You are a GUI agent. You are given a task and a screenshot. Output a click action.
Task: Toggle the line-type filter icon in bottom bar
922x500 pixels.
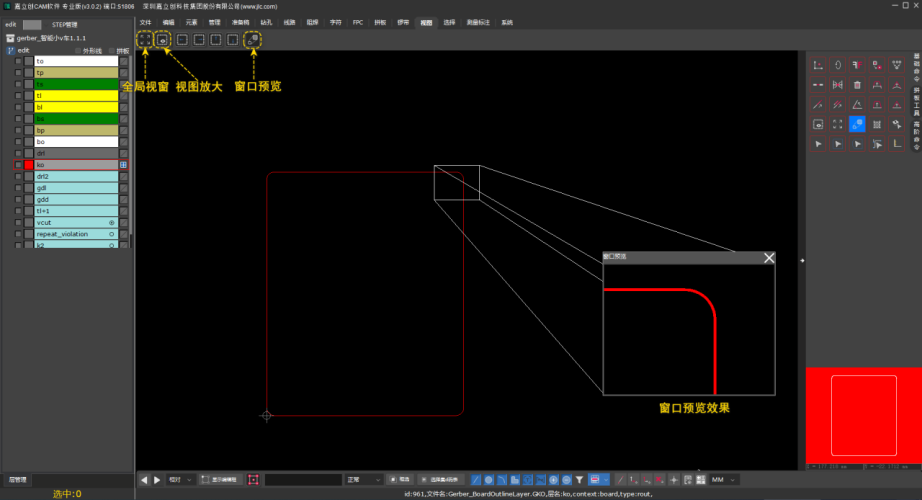476,480
